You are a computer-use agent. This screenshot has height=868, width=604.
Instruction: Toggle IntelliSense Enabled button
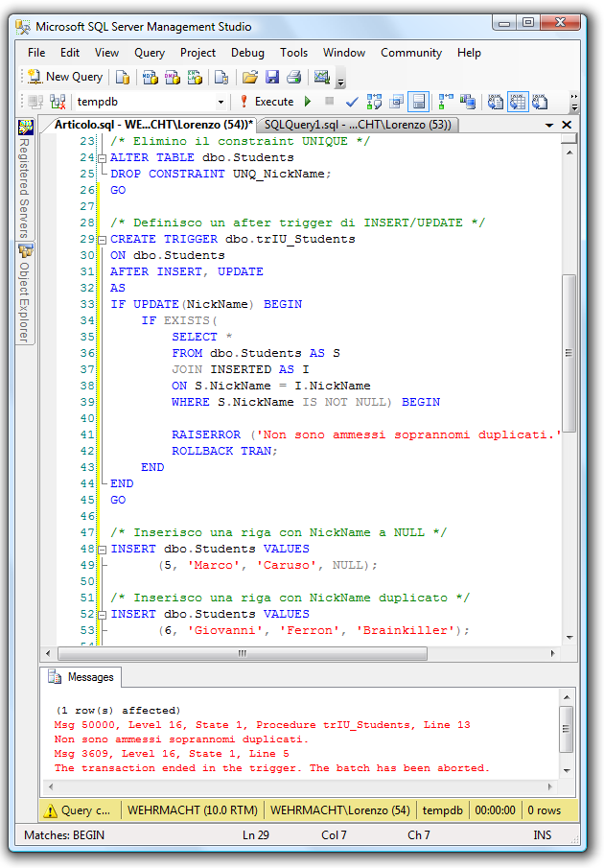coord(419,102)
